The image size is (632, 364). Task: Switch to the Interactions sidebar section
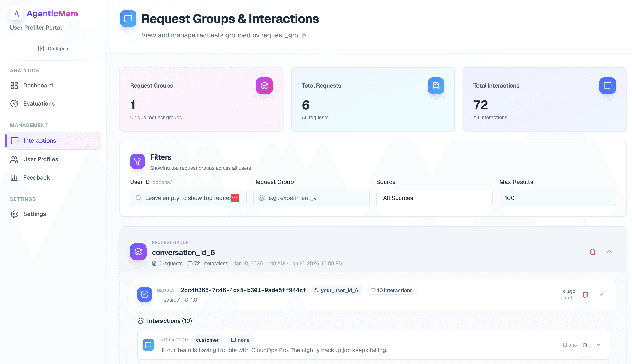(x=40, y=140)
